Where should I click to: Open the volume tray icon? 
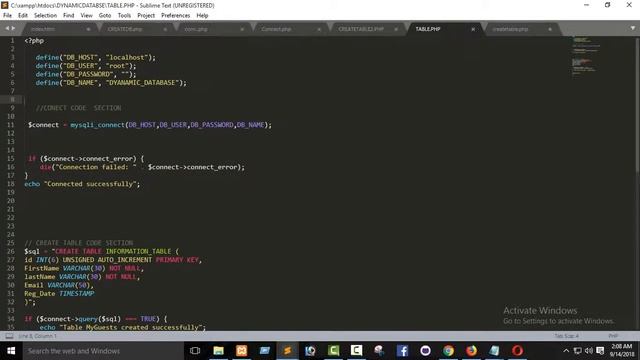click(589, 351)
